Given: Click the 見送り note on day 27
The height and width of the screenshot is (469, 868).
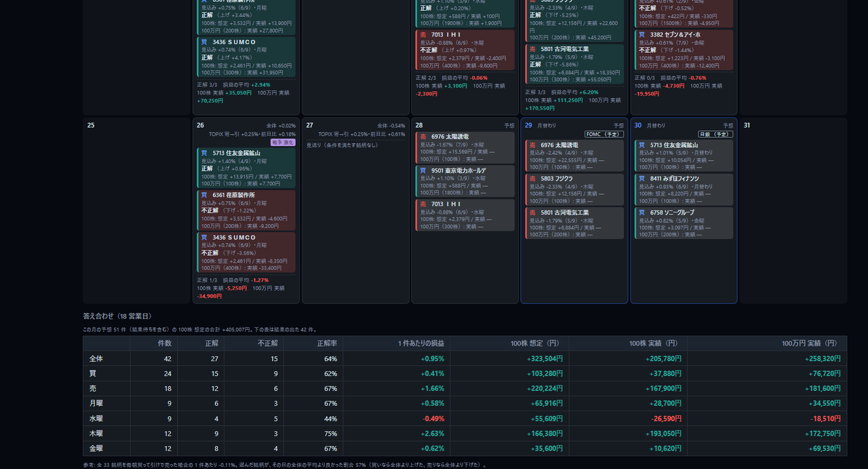Looking at the screenshot, I should (x=342, y=145).
